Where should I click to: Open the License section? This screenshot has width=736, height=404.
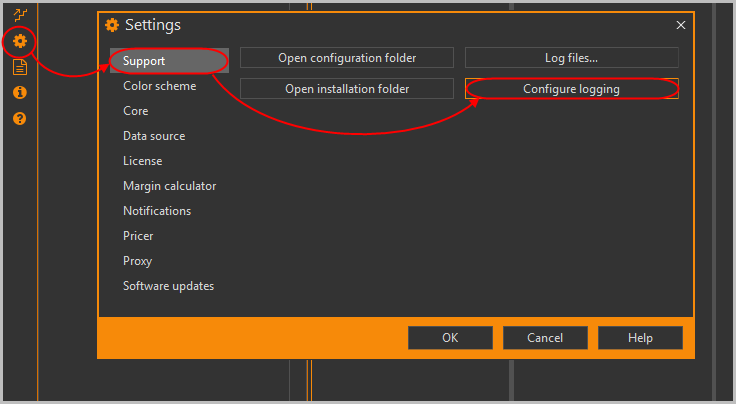(142, 161)
